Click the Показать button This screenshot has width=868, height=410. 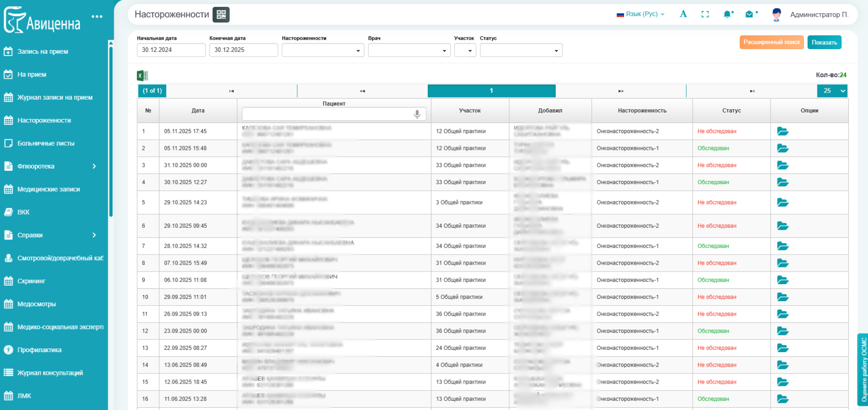coord(824,42)
